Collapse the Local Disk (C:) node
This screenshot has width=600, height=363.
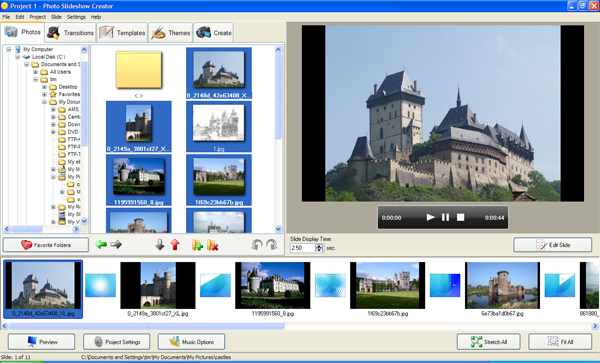(17, 57)
